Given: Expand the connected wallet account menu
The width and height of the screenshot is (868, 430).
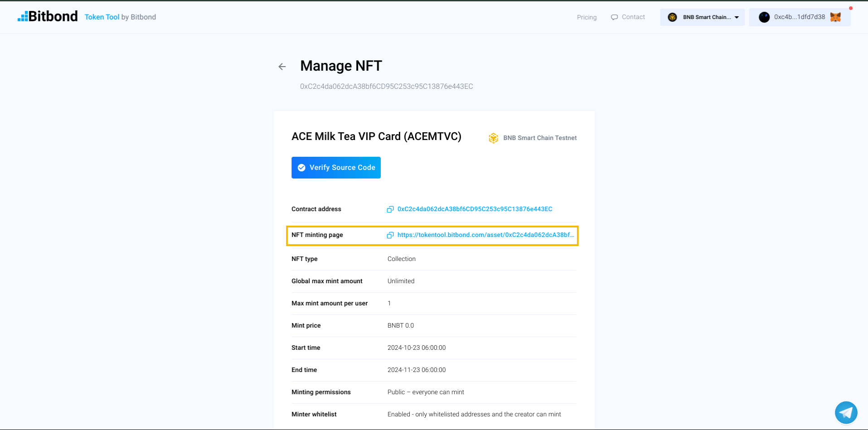Looking at the screenshot, I should [799, 17].
